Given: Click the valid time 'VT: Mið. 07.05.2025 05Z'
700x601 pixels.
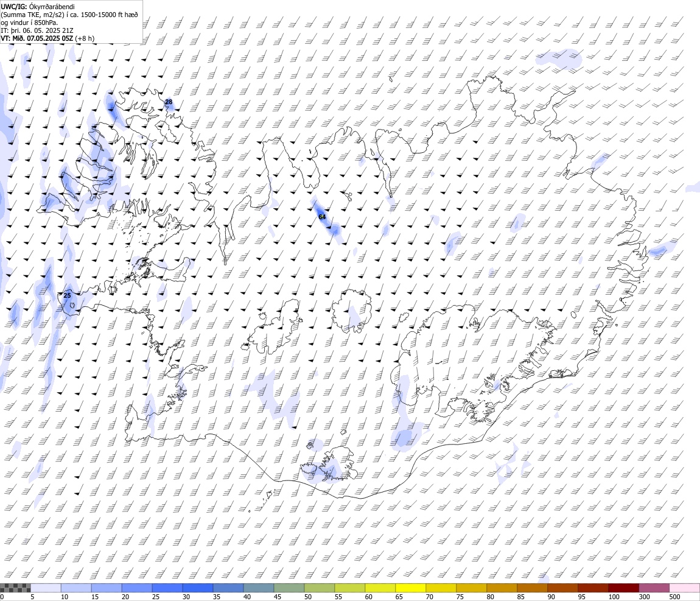Looking at the screenshot, I should 37,38.
